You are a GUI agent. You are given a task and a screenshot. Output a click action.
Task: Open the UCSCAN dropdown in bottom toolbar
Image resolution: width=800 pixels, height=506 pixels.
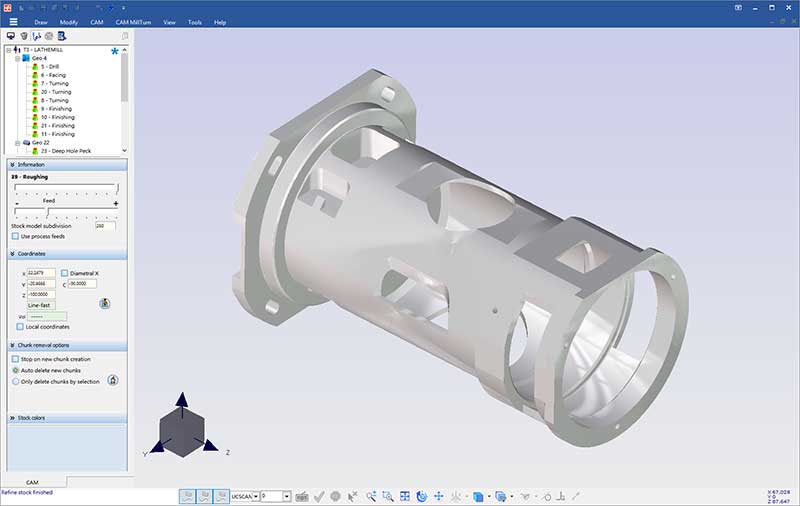pos(255,496)
